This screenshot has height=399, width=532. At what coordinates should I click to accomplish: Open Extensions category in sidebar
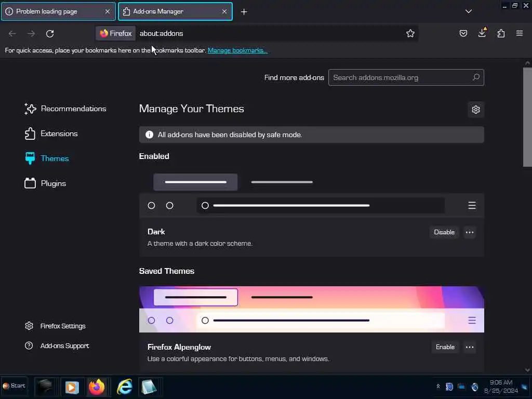51,134
